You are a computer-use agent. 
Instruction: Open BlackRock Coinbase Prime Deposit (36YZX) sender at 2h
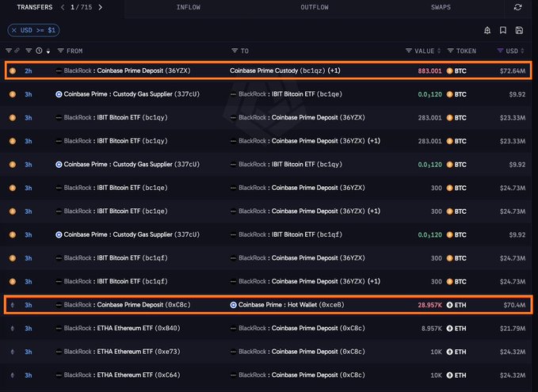(x=123, y=70)
